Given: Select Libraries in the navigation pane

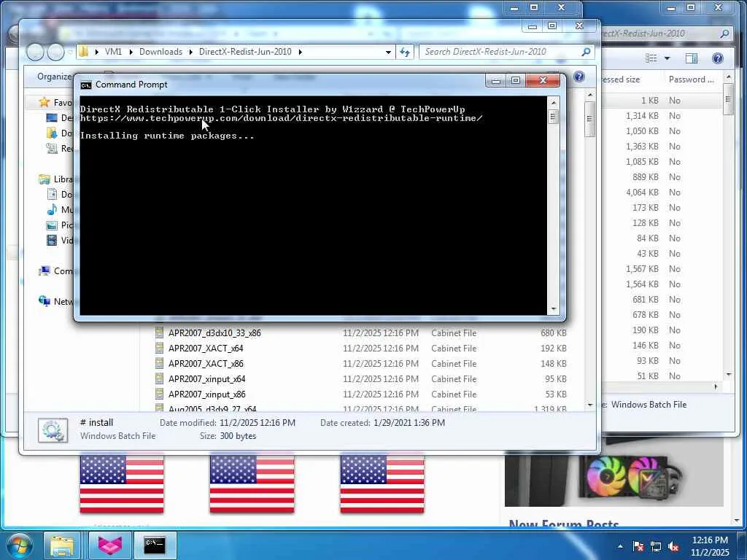Looking at the screenshot, I should pos(55,179).
